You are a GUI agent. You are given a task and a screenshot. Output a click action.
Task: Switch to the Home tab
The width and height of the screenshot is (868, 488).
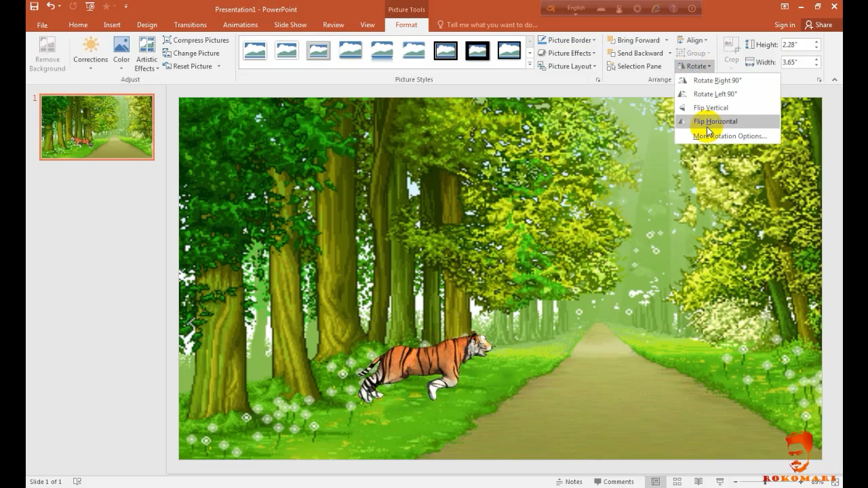[78, 25]
